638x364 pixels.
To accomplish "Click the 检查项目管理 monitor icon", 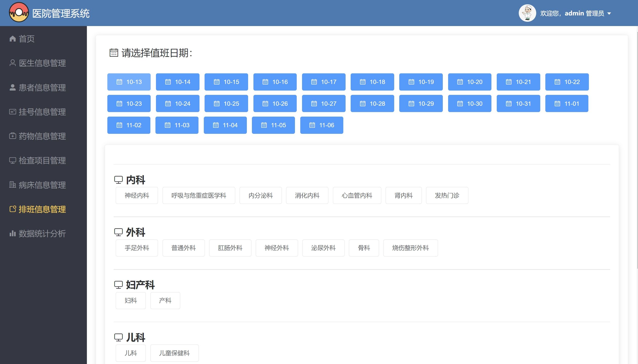I will click(13, 160).
